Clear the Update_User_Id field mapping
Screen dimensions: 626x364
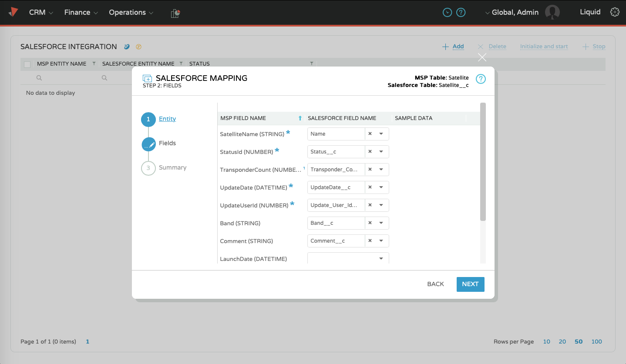(x=370, y=205)
